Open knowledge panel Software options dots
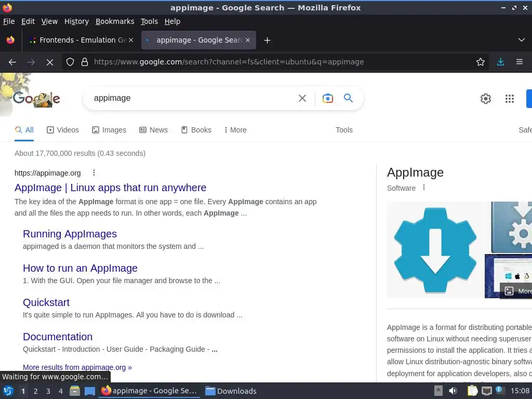 pos(424,187)
